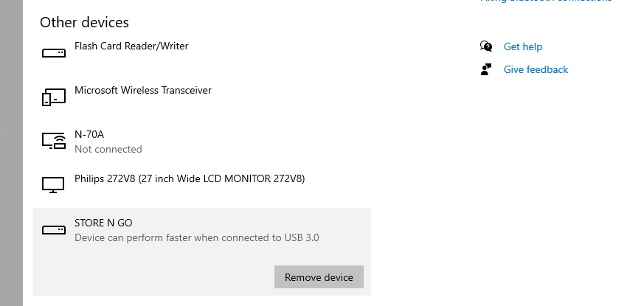Open the partially visible Bluetooth connections link
This screenshot has height=306, width=644.
pyautogui.click(x=546, y=1)
